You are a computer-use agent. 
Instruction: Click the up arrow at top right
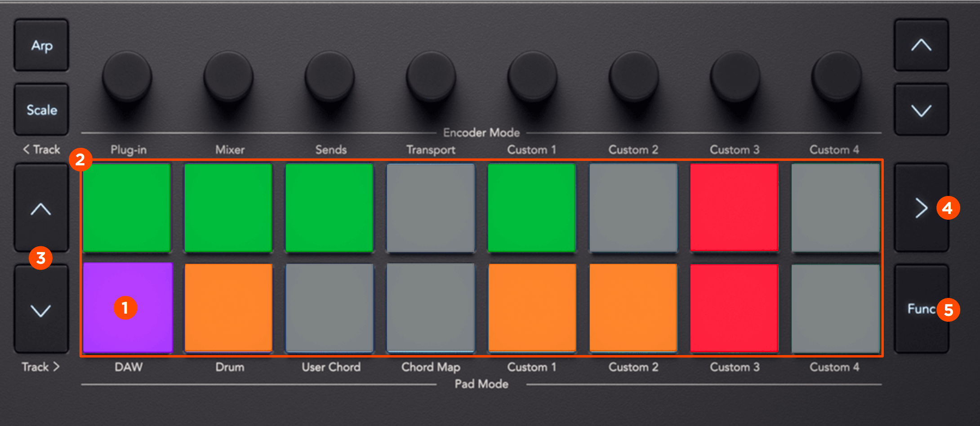pyautogui.click(x=921, y=45)
